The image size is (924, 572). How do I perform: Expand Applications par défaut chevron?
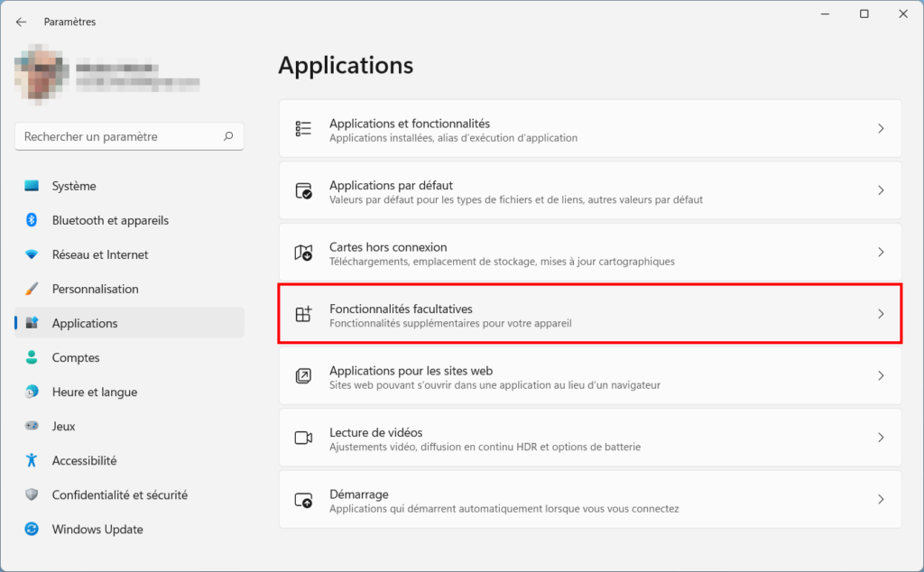pos(881,190)
